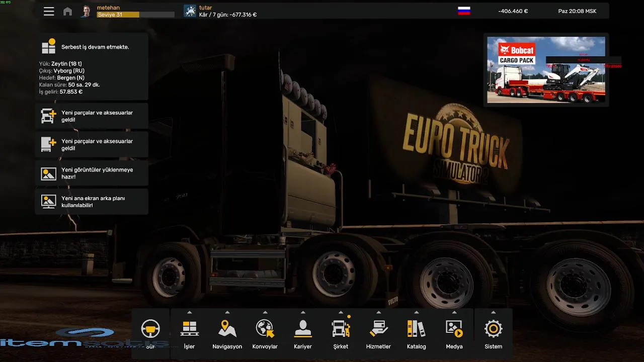The height and width of the screenshot is (362, 644).
Task: Open the Navigasyon map menu
Action: [x=227, y=334]
